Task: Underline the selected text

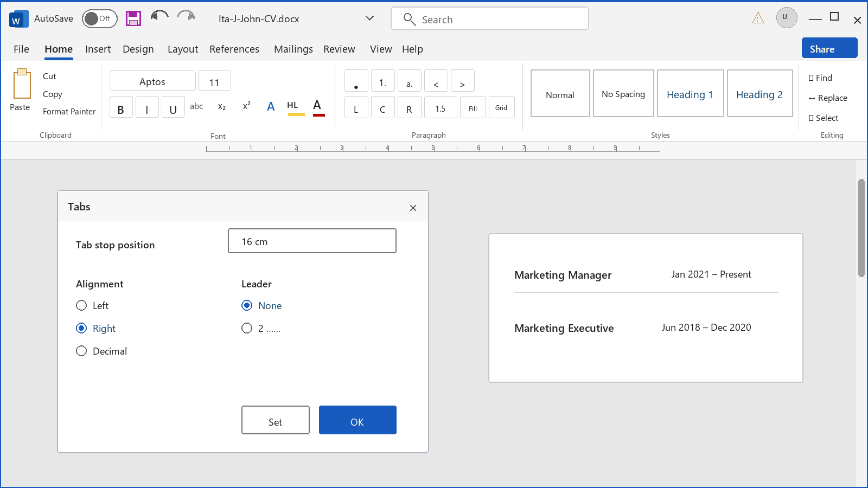Action: (173, 107)
